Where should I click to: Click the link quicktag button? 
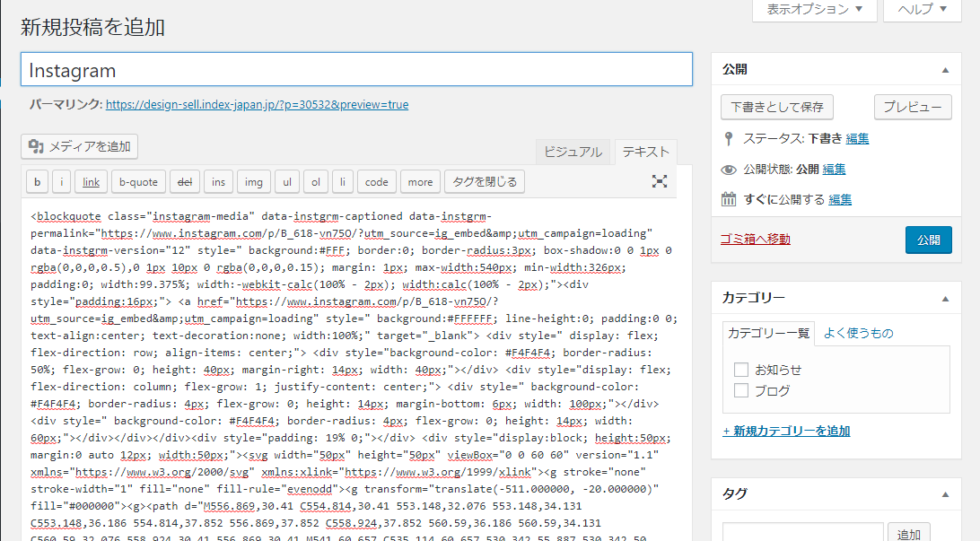point(91,182)
